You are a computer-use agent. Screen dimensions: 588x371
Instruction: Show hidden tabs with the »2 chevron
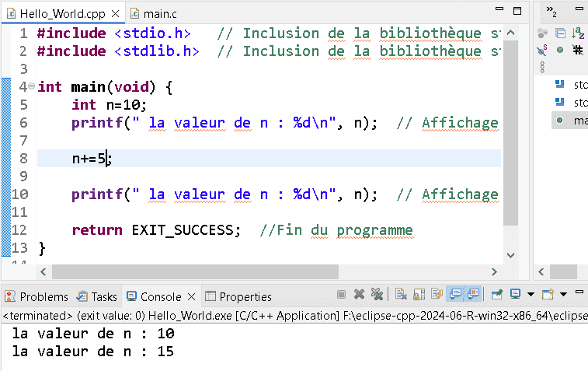click(x=551, y=11)
